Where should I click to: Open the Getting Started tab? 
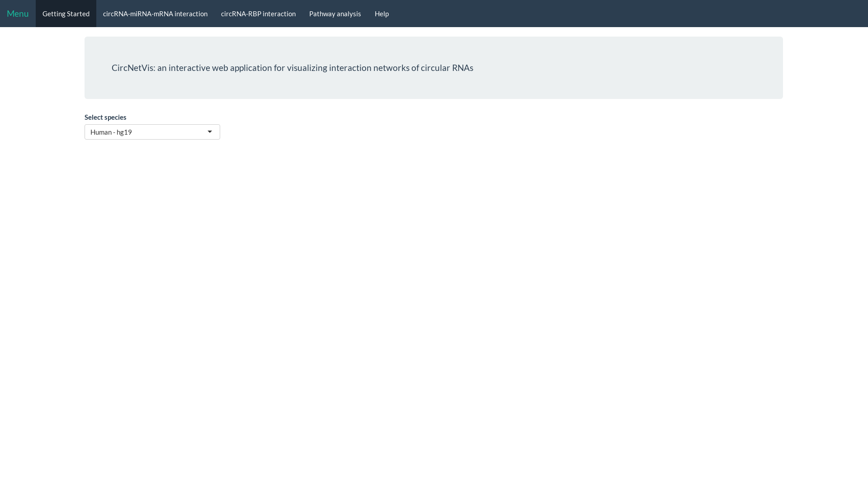(x=66, y=14)
